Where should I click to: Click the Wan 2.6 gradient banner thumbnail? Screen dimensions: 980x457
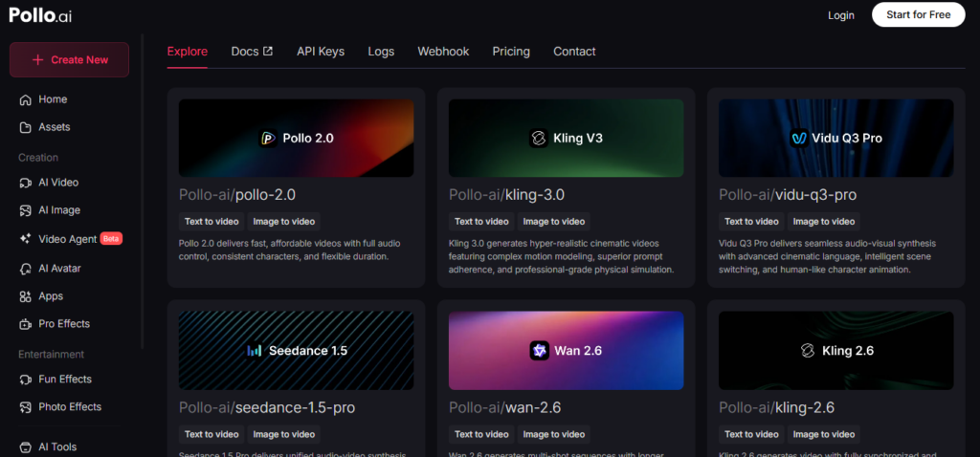567,351
